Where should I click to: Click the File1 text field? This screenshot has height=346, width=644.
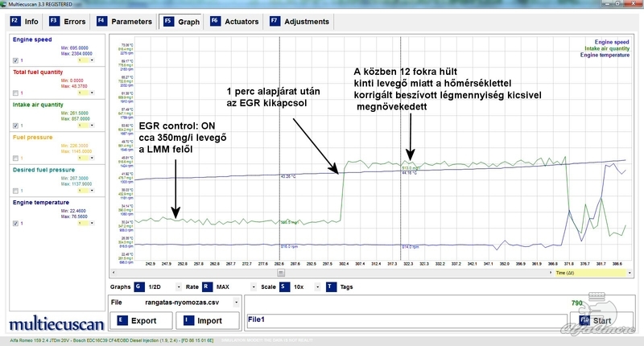click(x=402, y=319)
